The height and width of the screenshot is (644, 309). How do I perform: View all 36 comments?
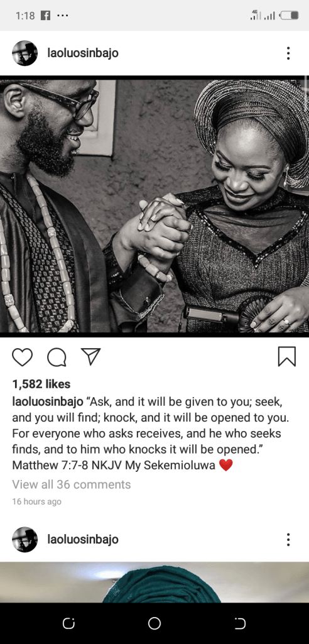pyautogui.click(x=72, y=484)
